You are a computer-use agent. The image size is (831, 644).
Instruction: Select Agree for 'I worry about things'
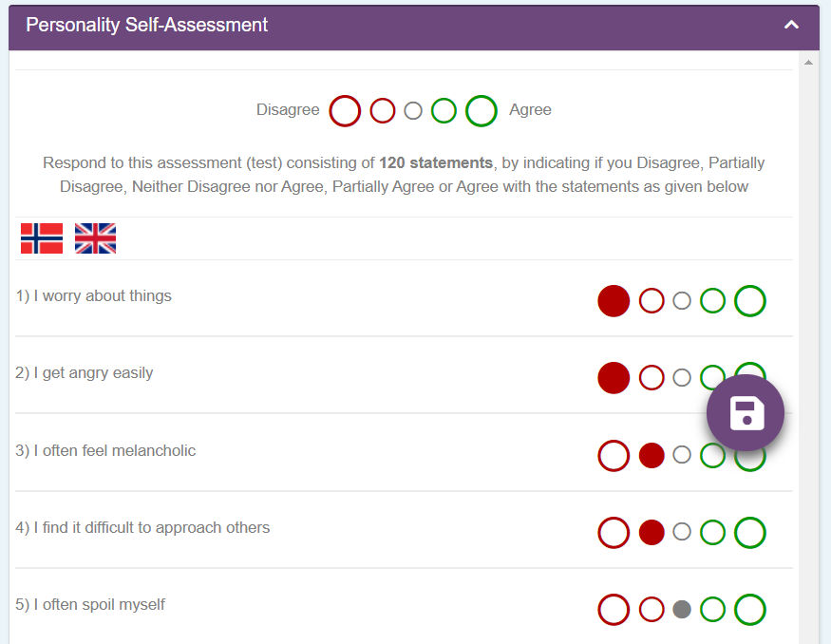pos(750,301)
